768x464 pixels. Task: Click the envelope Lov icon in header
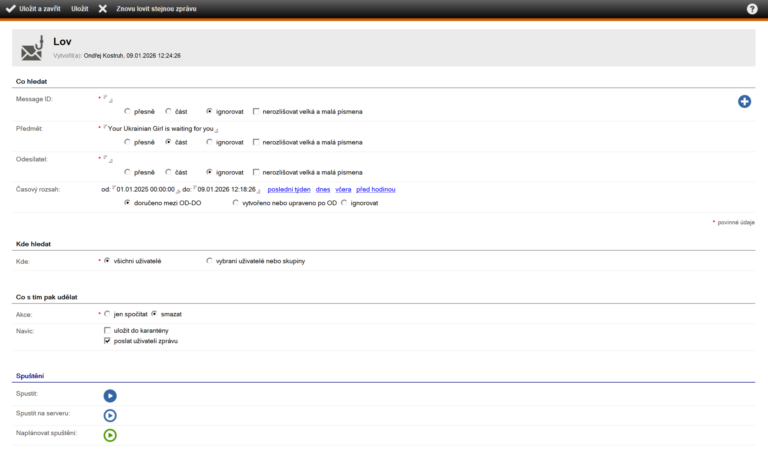[32, 48]
